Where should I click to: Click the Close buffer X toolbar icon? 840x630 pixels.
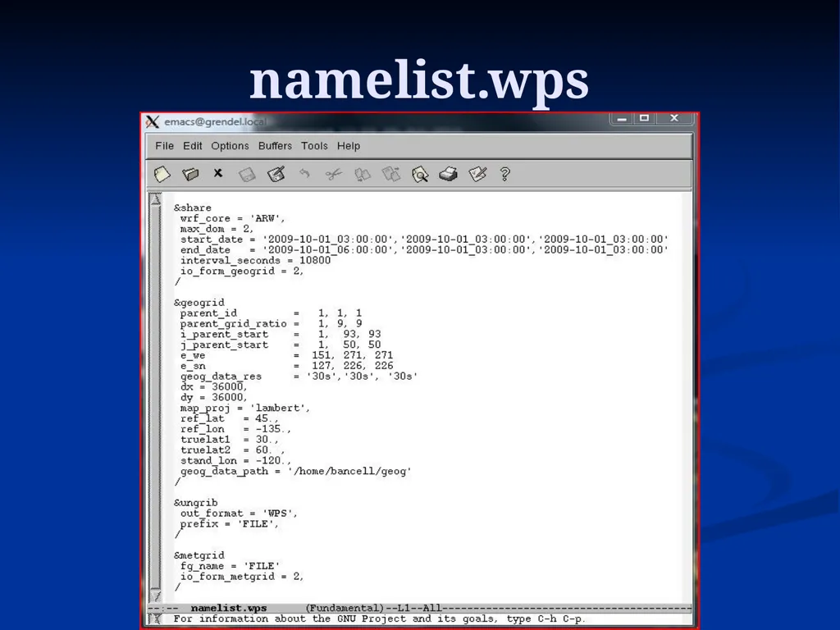click(218, 173)
